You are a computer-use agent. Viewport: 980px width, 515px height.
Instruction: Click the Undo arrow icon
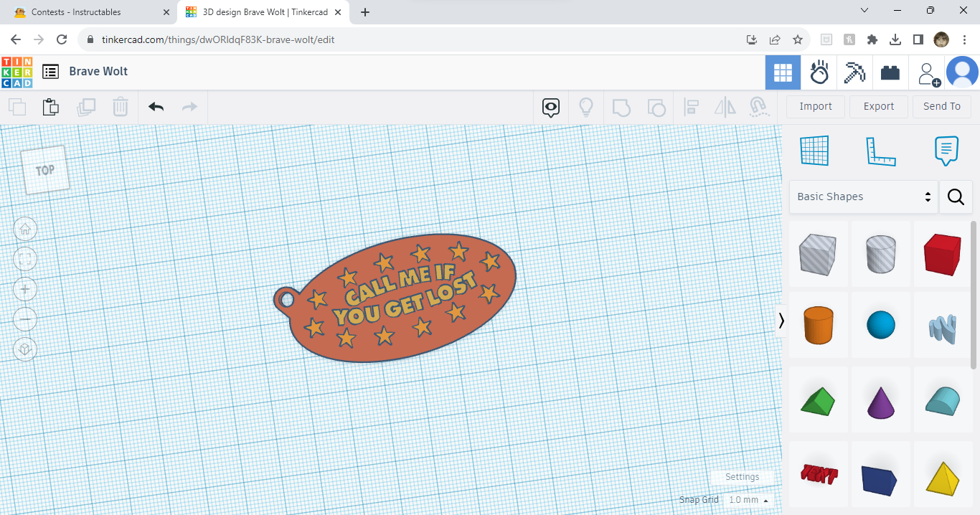pyautogui.click(x=156, y=107)
